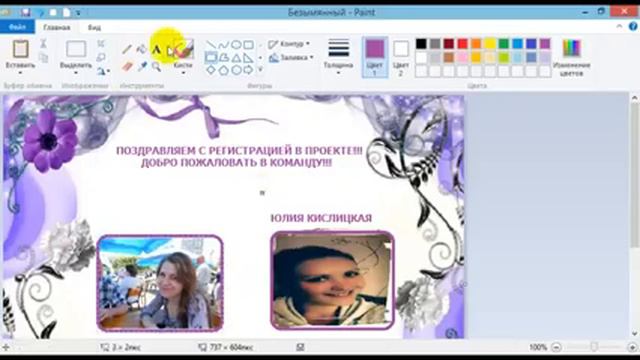The height and width of the screenshot is (360, 640).
Task: Open the Вставить dropdown arrow
Action: (x=20, y=73)
